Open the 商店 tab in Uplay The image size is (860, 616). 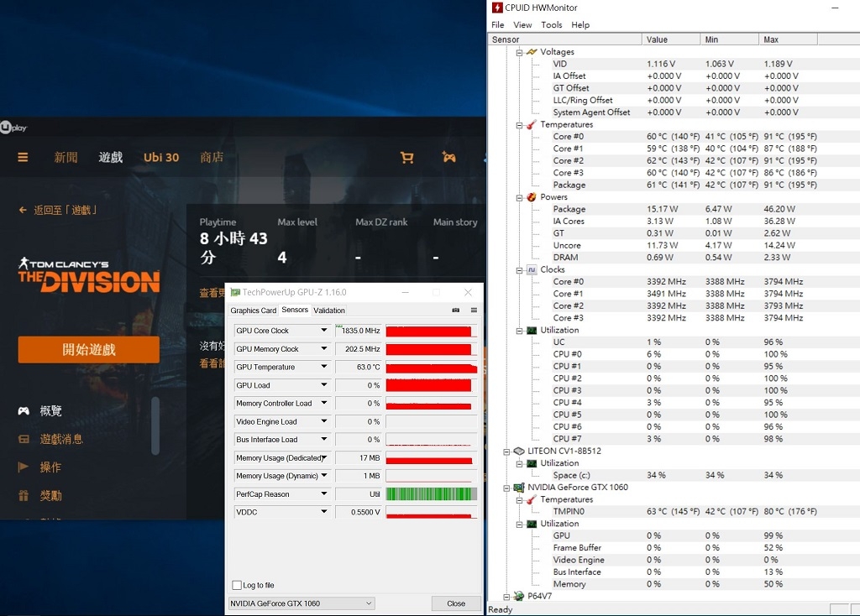point(212,157)
